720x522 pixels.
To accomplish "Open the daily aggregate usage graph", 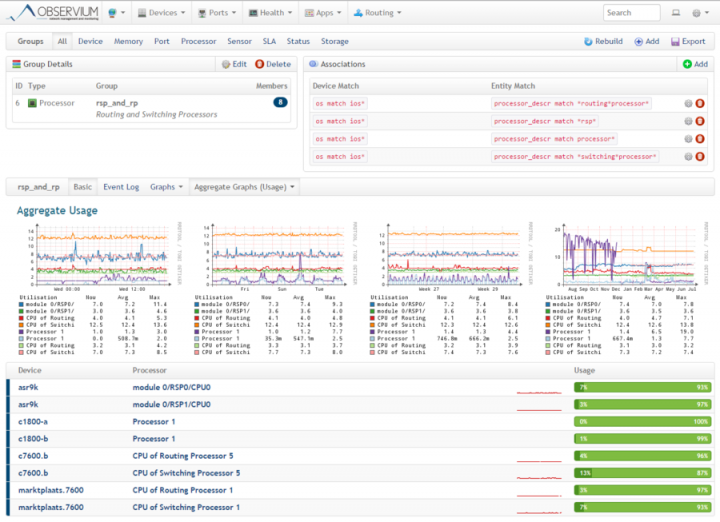I will [x=98, y=289].
